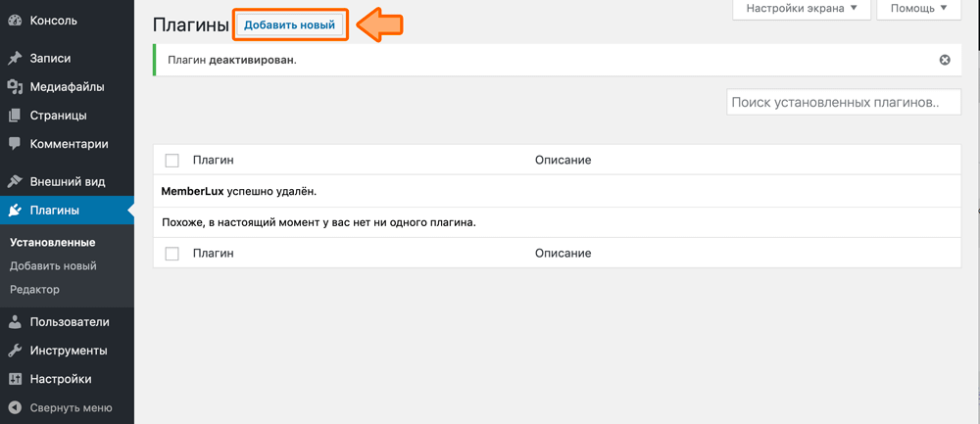Expand the Помощь help dropdown

tap(918, 9)
